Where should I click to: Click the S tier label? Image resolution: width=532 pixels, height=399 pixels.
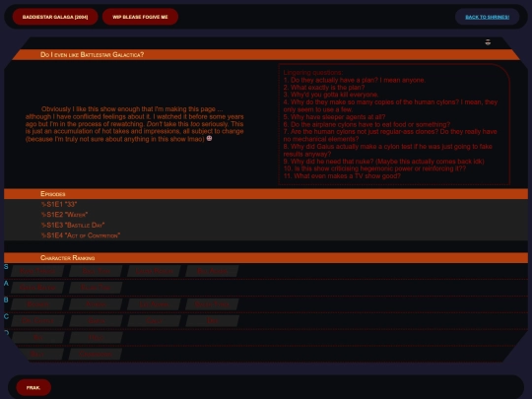pyautogui.click(x=6, y=267)
